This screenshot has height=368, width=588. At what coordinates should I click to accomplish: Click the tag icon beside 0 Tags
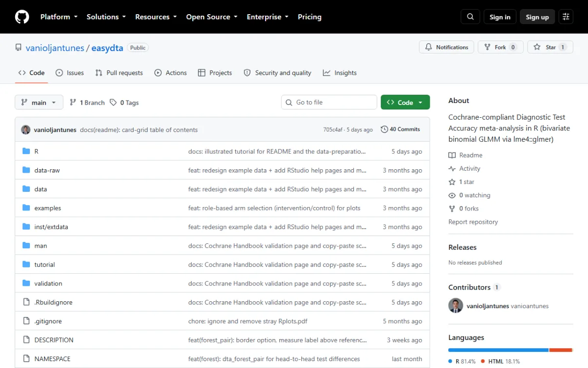[x=113, y=103]
